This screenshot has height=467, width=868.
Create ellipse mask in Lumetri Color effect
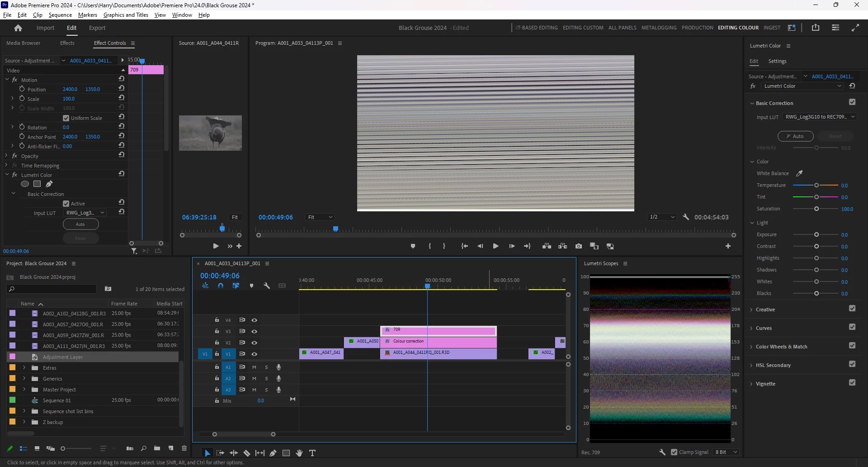click(x=25, y=184)
